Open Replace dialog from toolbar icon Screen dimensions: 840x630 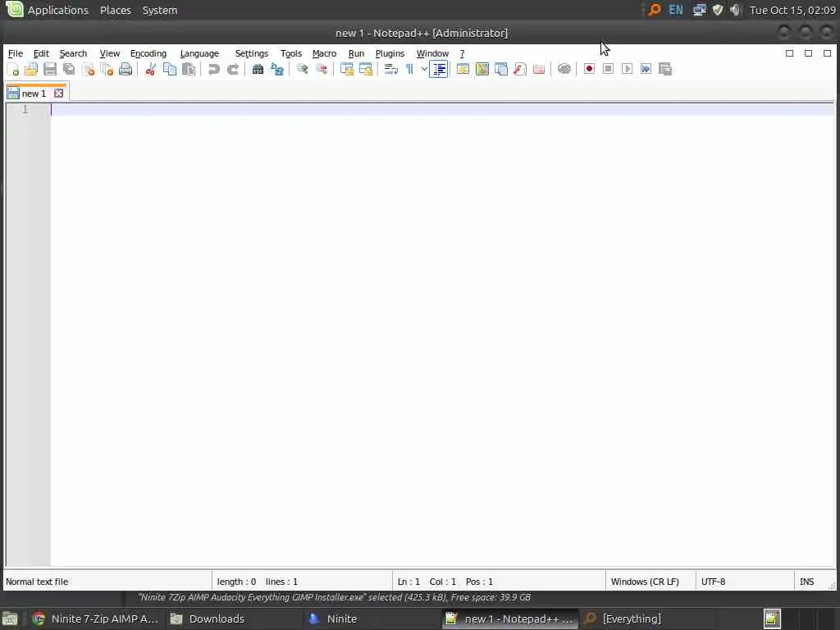tap(277, 69)
